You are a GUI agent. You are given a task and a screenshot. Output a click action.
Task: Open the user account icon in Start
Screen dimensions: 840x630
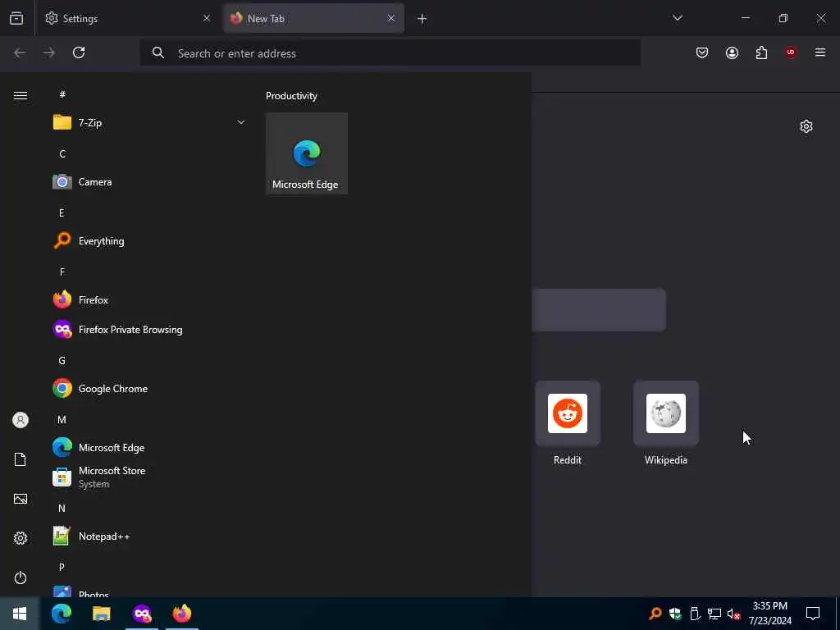[21, 420]
